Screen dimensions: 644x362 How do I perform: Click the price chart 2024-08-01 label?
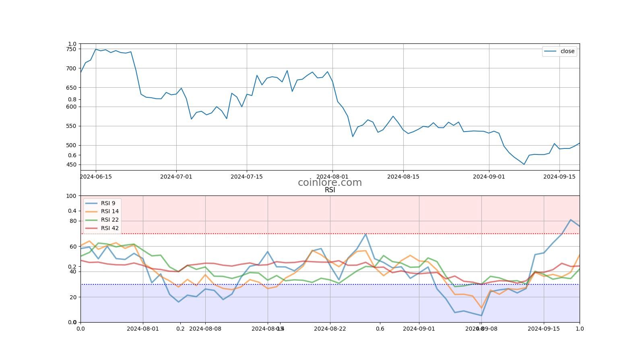point(332,177)
